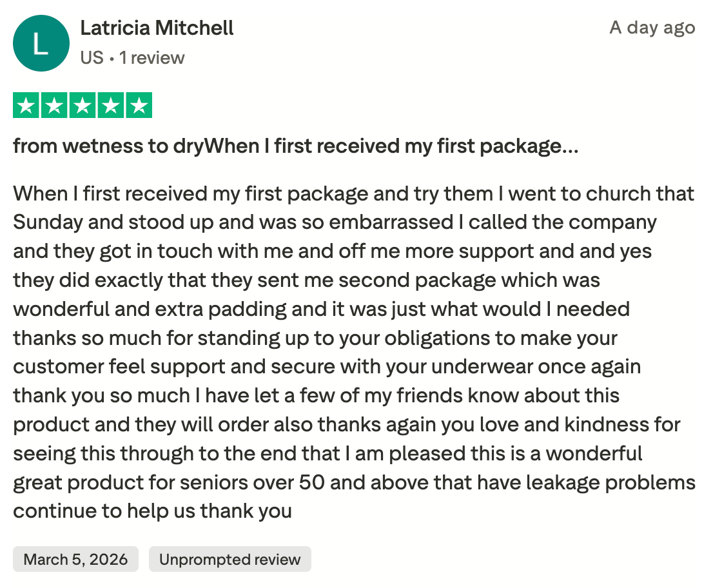The width and height of the screenshot is (713, 588).
Task: Click the '1 review' count text
Action: point(152,58)
